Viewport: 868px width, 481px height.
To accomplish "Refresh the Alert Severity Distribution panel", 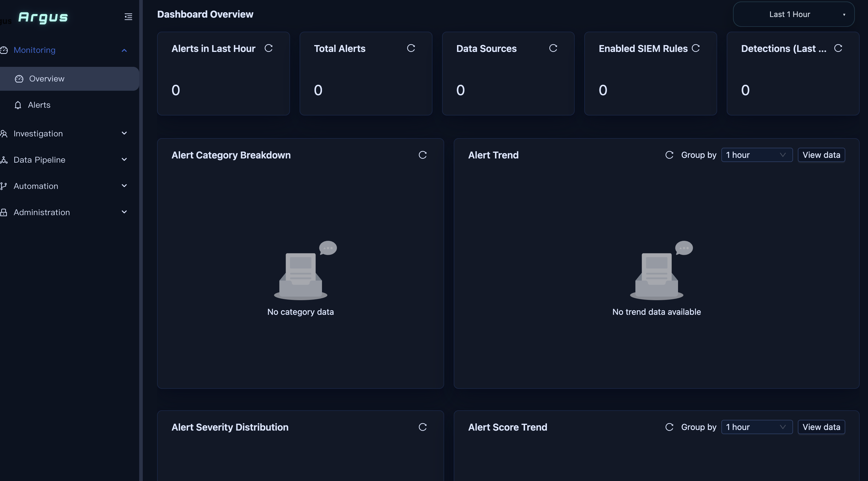I will pos(423,427).
